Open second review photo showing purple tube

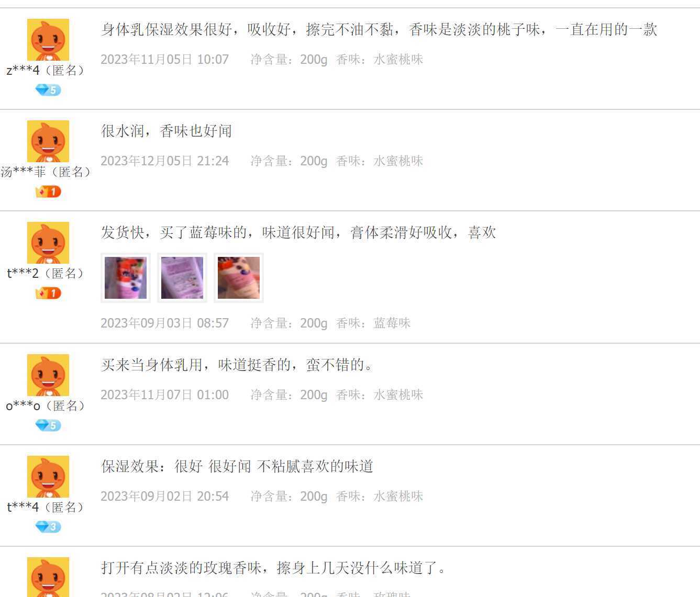pyautogui.click(x=182, y=278)
